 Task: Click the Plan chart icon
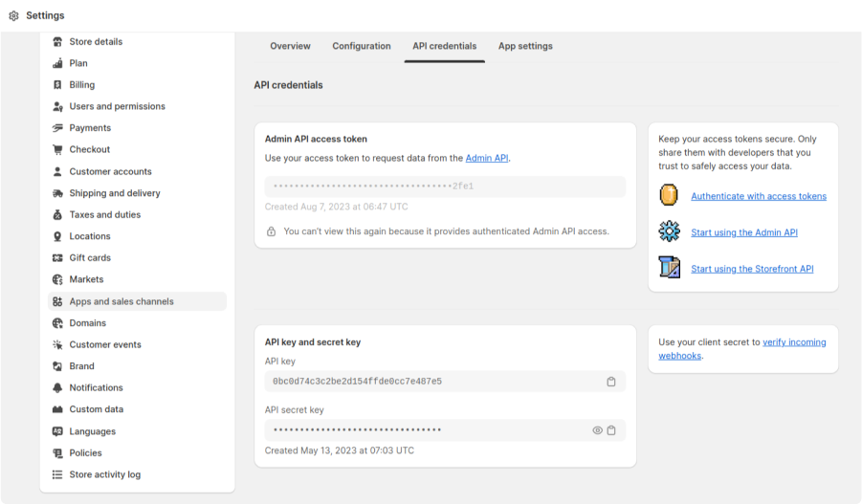(x=57, y=63)
